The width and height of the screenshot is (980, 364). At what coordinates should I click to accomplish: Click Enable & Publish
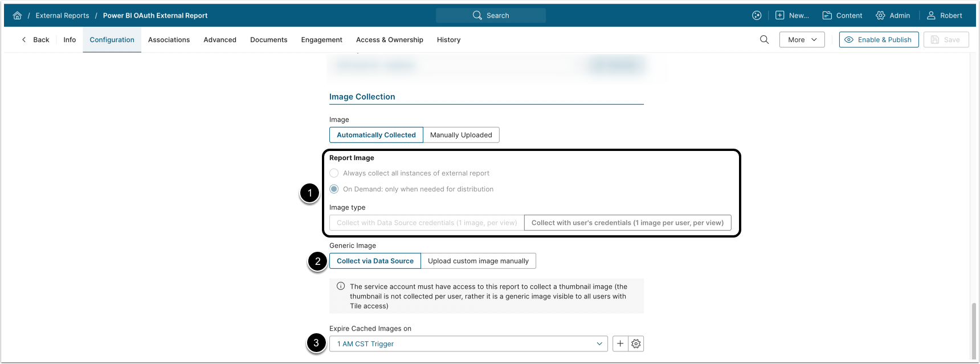point(879,40)
